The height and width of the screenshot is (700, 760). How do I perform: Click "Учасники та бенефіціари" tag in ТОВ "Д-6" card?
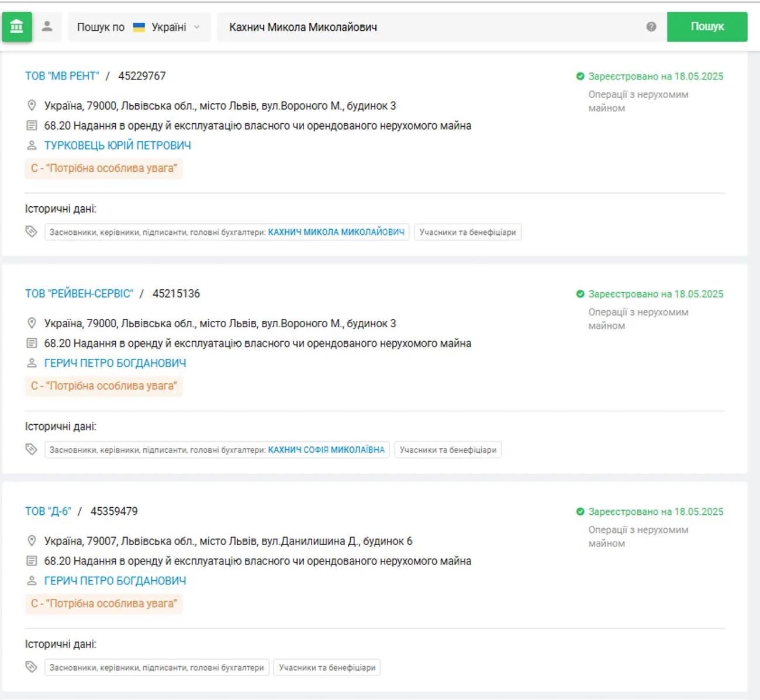click(327, 668)
